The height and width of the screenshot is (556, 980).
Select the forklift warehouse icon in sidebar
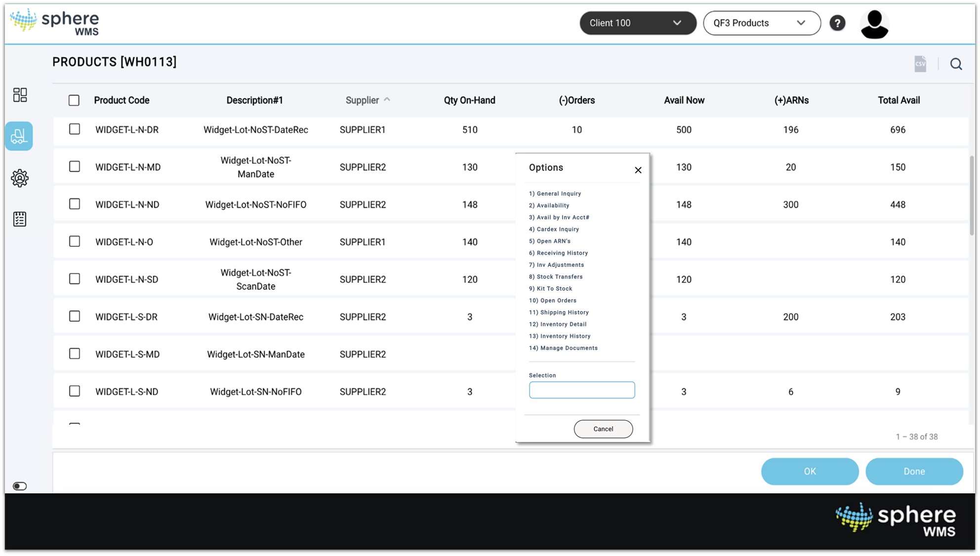coord(20,136)
